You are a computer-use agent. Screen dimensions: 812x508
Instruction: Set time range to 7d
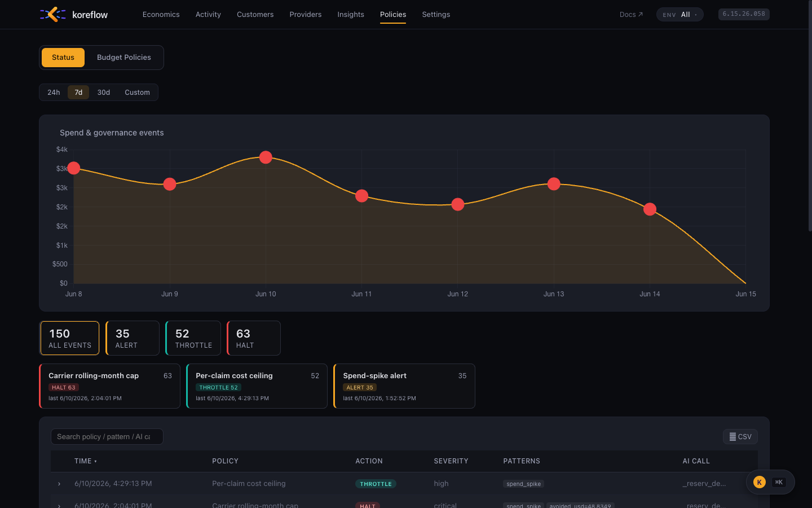pos(78,93)
